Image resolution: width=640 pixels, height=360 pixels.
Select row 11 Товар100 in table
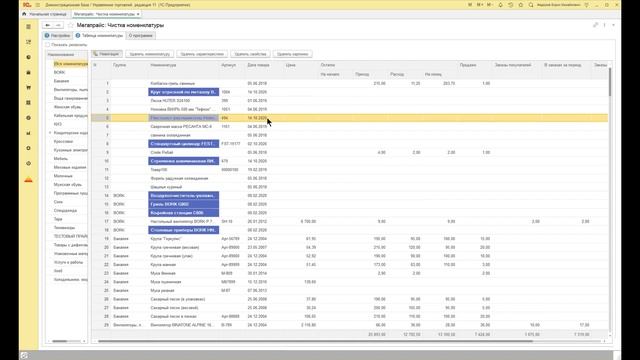pyautogui.click(x=349, y=170)
